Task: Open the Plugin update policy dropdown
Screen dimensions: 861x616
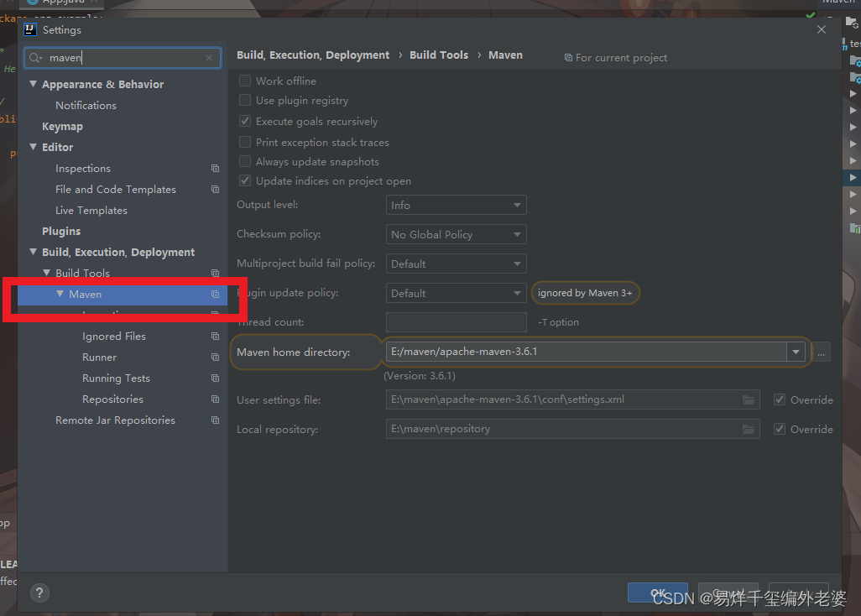Action: click(457, 293)
